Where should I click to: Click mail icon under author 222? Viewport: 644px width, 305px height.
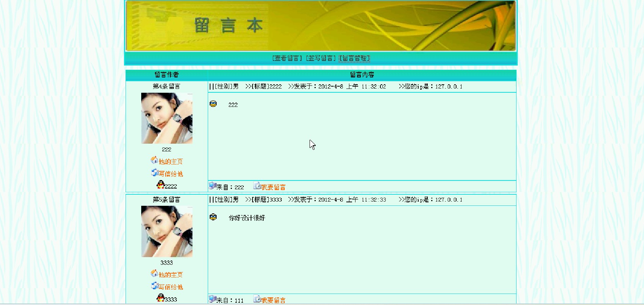click(155, 172)
